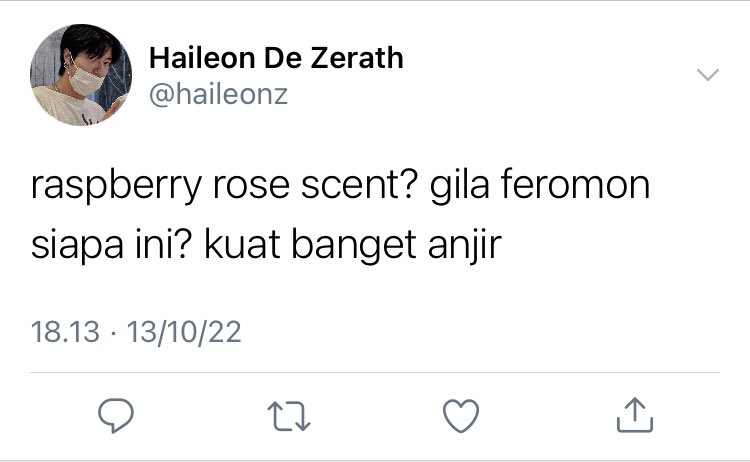750x462 pixels.
Task: Select the word "raspberry" in the tweet
Action: [116, 187]
